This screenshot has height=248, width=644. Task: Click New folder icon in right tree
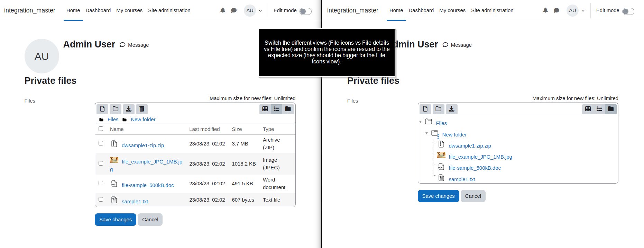tap(435, 133)
